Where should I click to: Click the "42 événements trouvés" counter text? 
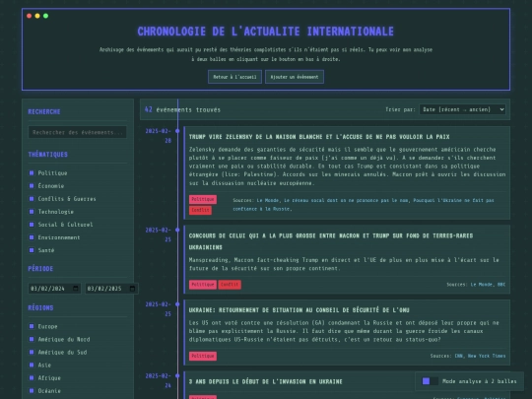(x=182, y=109)
